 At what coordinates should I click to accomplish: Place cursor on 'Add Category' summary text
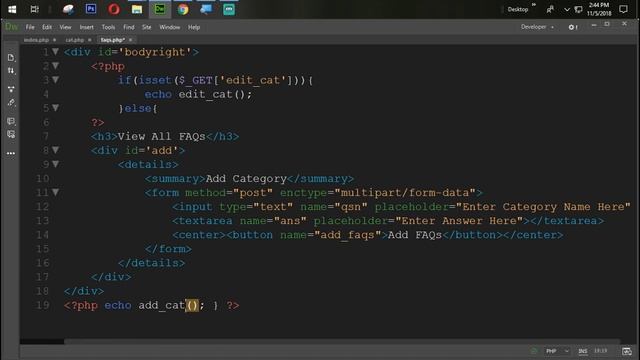coord(246,179)
